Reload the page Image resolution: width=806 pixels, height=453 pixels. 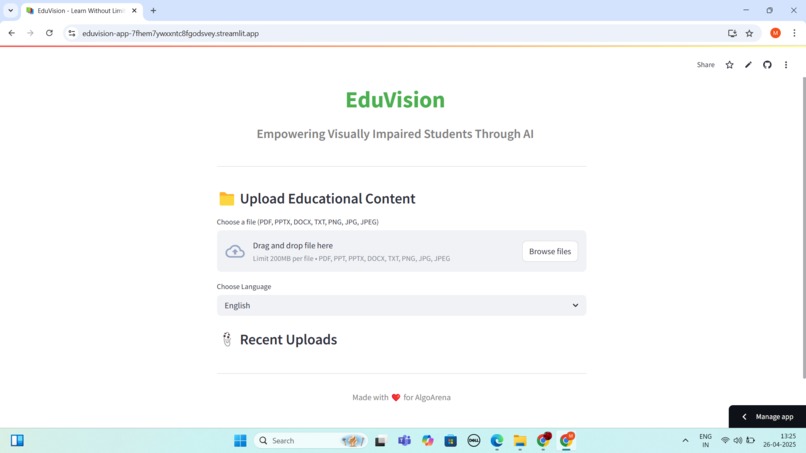[49, 33]
